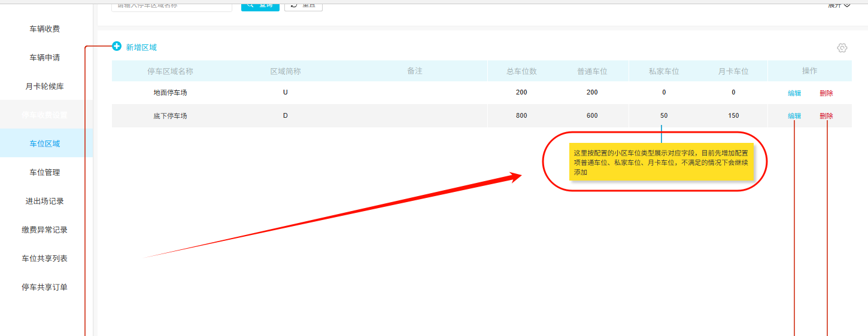The image size is (868, 336).
Task: Edit the 地面停车场 row
Action: (x=794, y=93)
